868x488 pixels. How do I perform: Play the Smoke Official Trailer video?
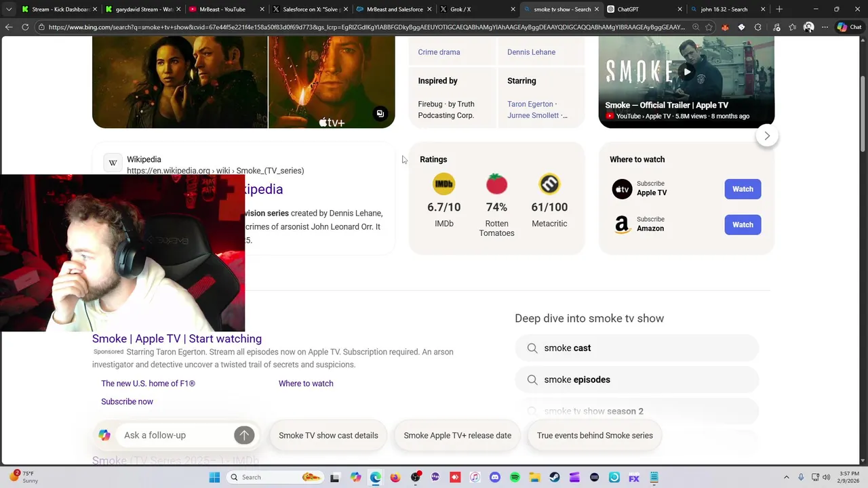(687, 72)
